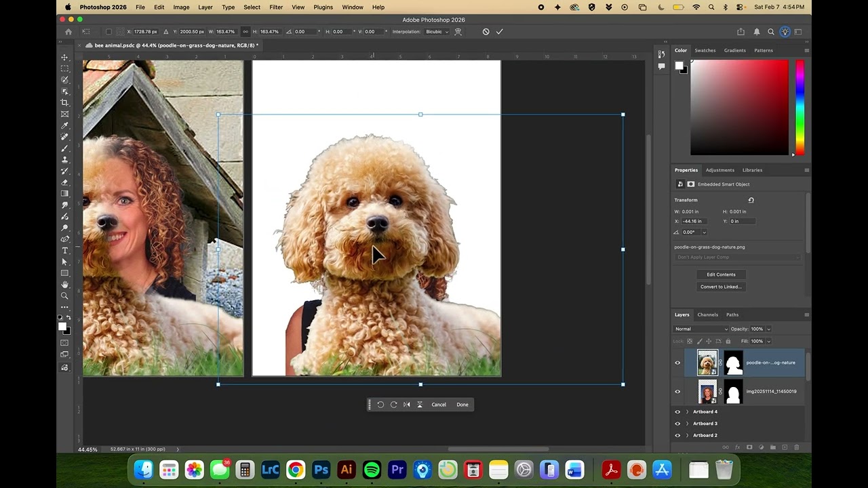Image resolution: width=868 pixels, height=488 pixels.
Task: Toggle visibility of Artboard 4
Action: (x=677, y=412)
